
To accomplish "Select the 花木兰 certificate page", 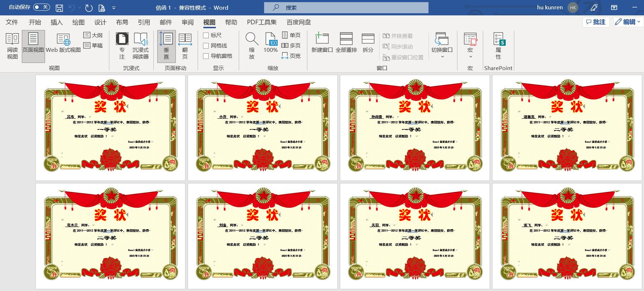I will pyautogui.click(x=110, y=236).
